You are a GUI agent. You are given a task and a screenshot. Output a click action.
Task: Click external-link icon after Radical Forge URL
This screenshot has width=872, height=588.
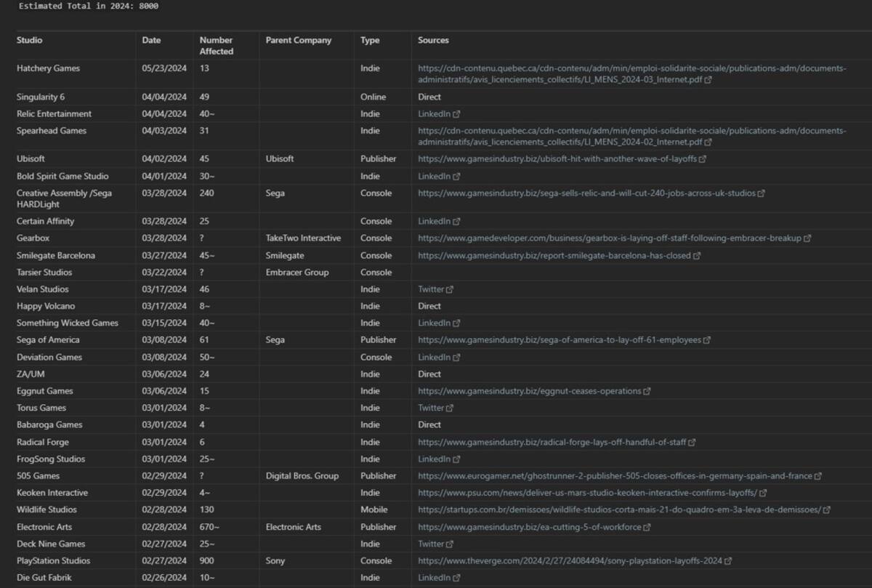[x=692, y=443]
